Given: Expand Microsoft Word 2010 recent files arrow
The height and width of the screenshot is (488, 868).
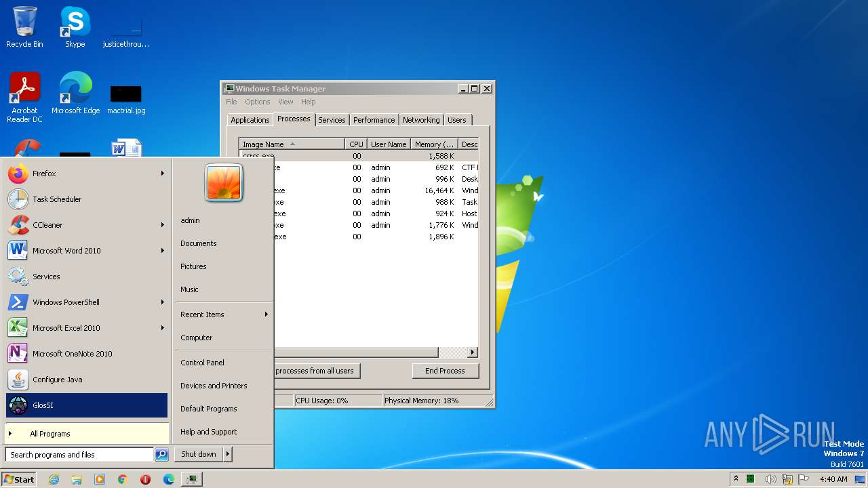Looking at the screenshot, I should [x=163, y=251].
